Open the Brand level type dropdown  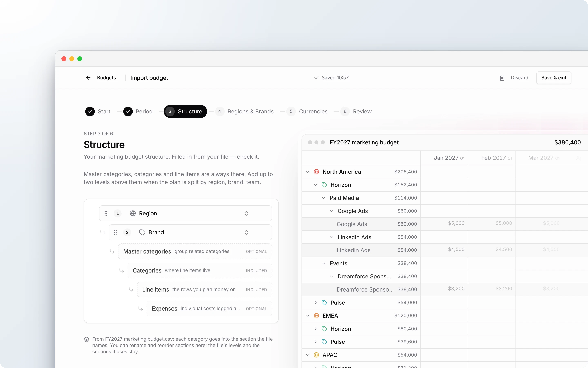(246, 232)
